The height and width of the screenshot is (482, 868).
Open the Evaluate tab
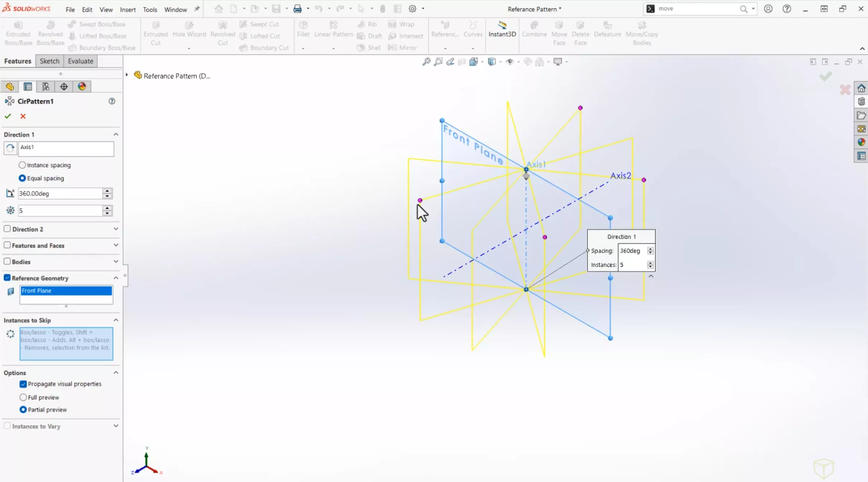point(80,61)
